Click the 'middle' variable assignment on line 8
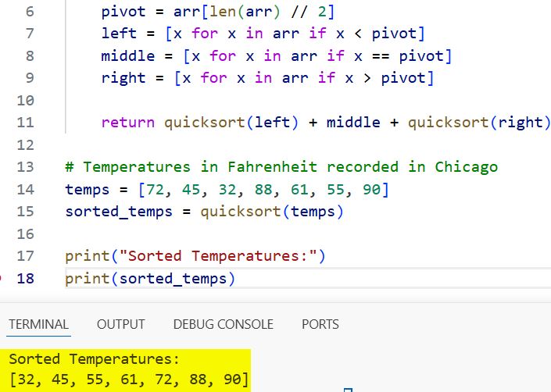Viewport: 551px width, 392px height. click(128, 56)
